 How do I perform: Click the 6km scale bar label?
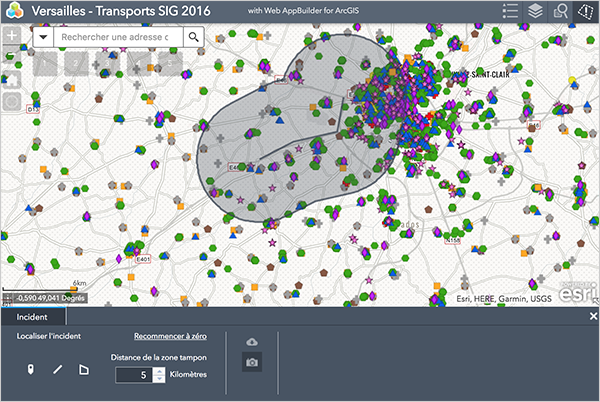click(x=79, y=283)
